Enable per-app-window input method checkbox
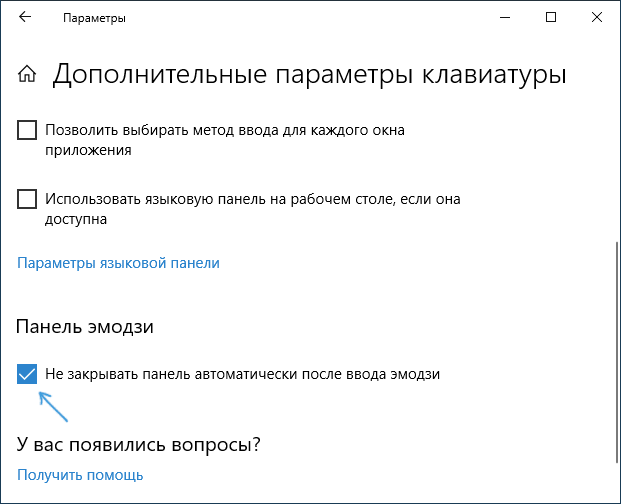The height and width of the screenshot is (504, 621). [27, 130]
